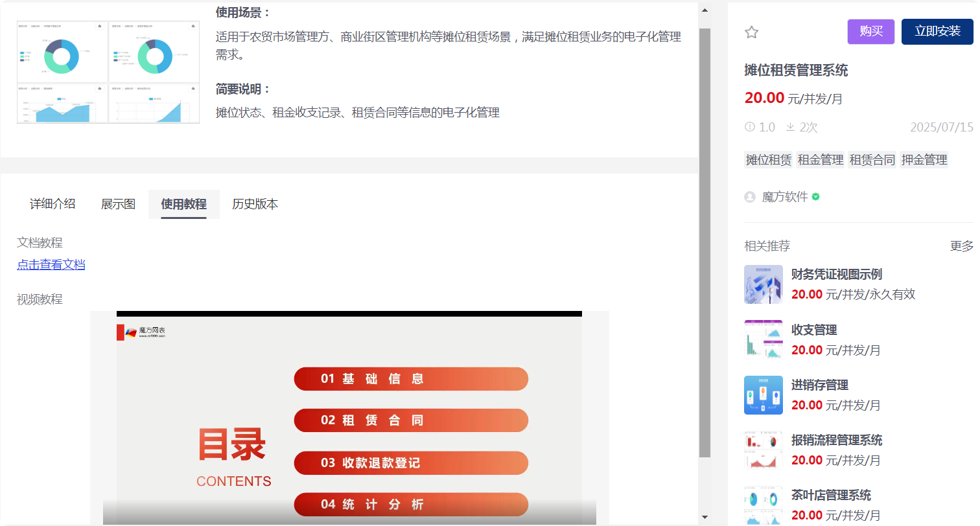Click the 租赁合同 tag
The image size is (980, 526).
pos(872,159)
